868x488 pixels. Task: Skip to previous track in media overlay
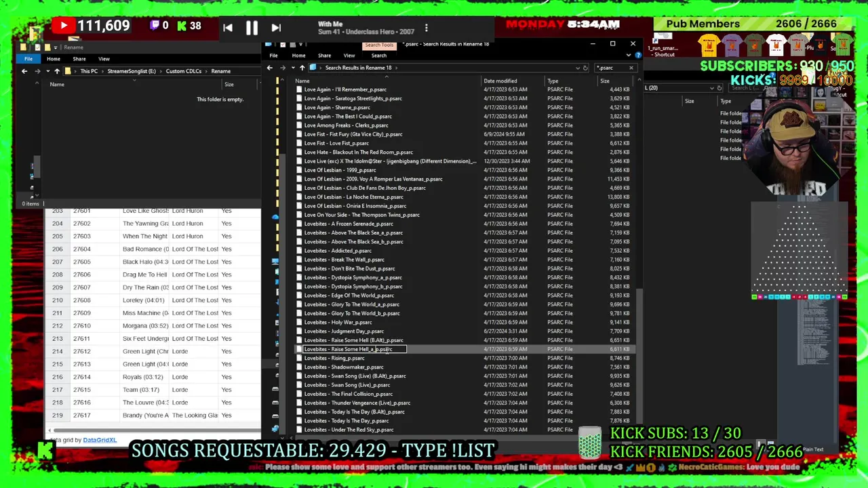[228, 28]
